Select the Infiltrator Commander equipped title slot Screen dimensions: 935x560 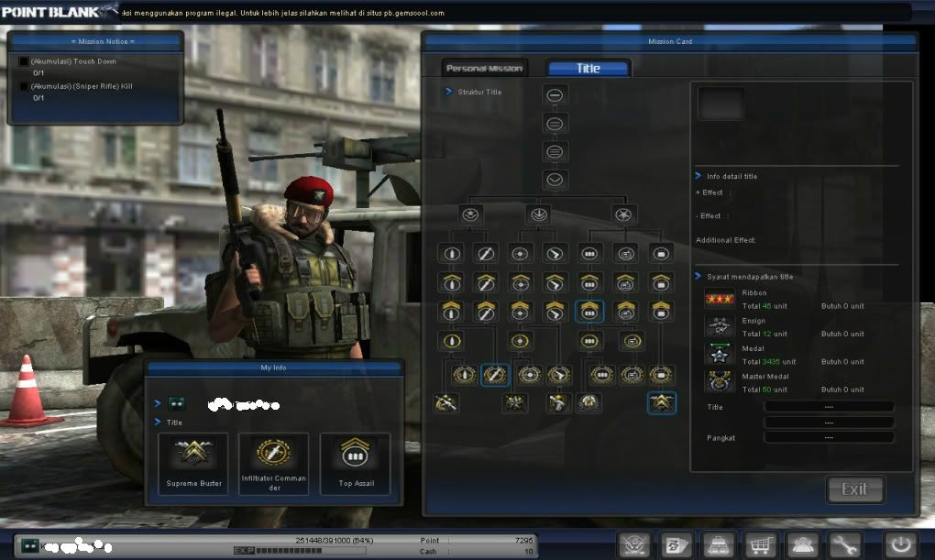(274, 464)
